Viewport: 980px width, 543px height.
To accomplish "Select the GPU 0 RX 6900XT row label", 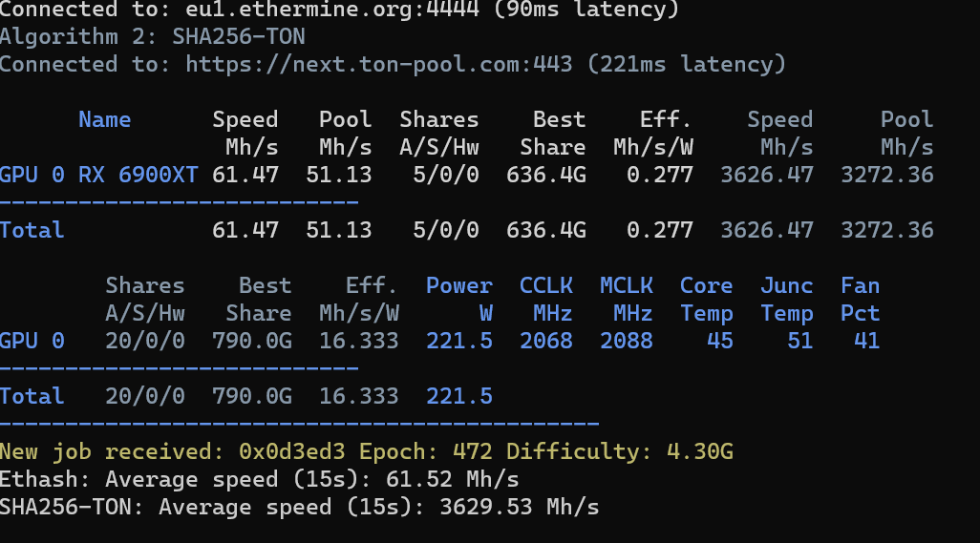I will click(99, 175).
